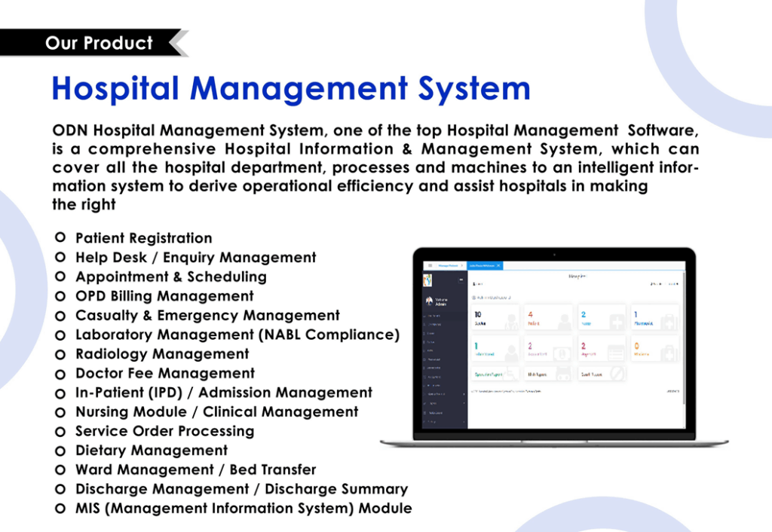Viewport: 772px width, 532px height.
Task: Open the dashboard card showing count 10
Action: (495, 318)
